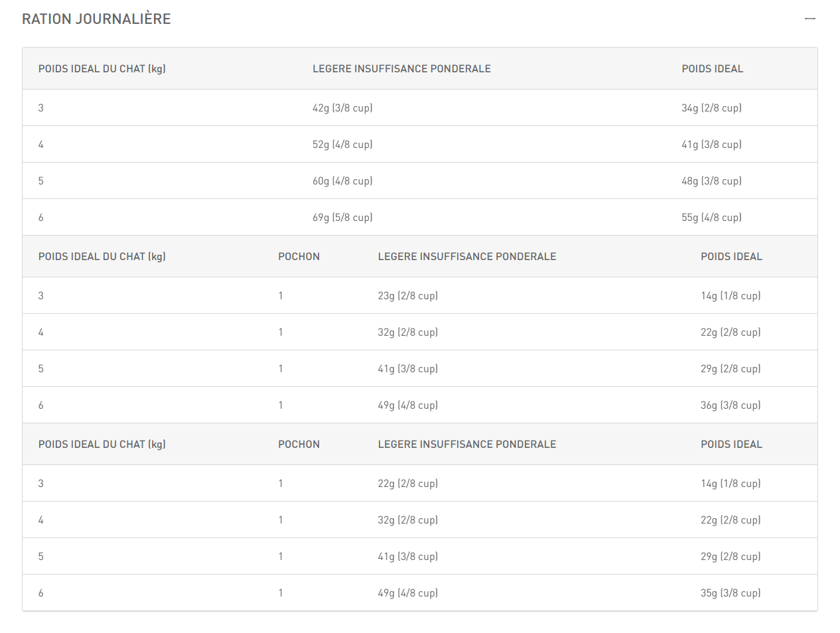Click the 23g (2/8 cup) value

(x=407, y=295)
